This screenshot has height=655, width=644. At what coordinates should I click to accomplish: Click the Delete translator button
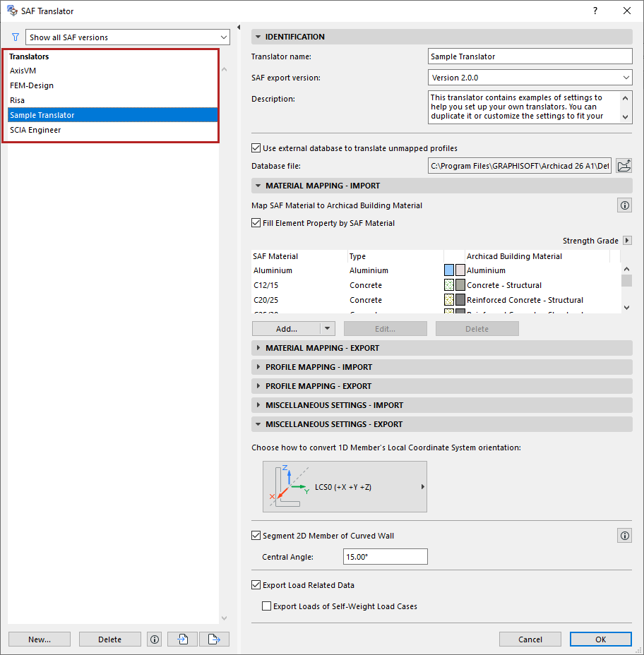110,639
